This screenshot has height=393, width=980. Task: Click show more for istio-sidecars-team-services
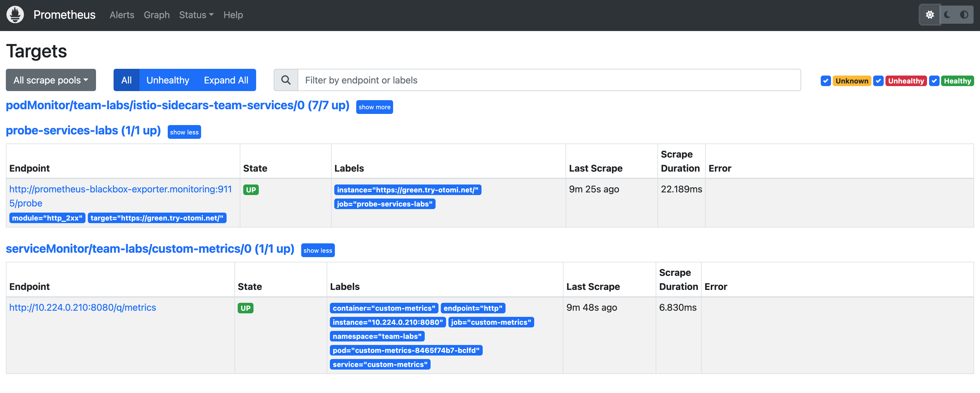tap(374, 106)
